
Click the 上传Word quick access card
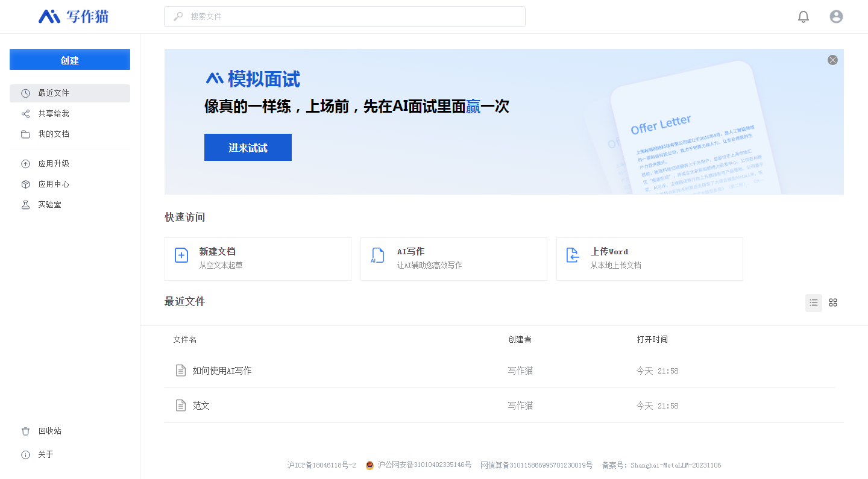[x=649, y=259]
